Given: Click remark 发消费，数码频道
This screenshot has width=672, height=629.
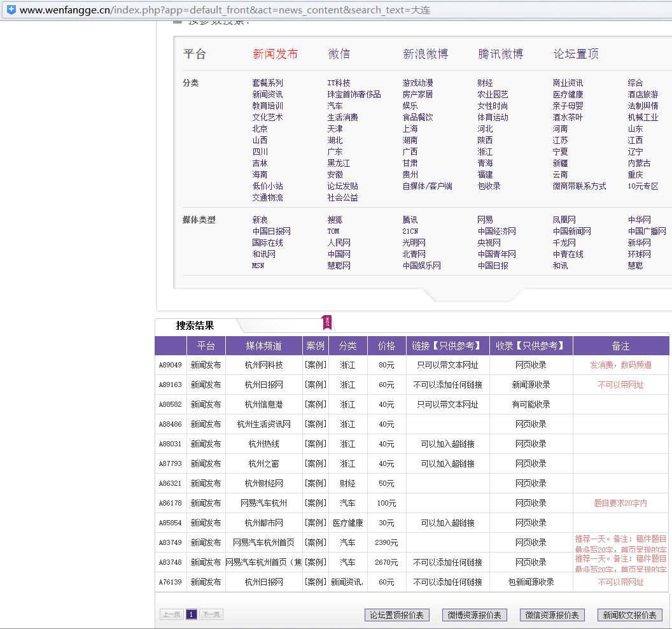Looking at the screenshot, I should point(620,365).
